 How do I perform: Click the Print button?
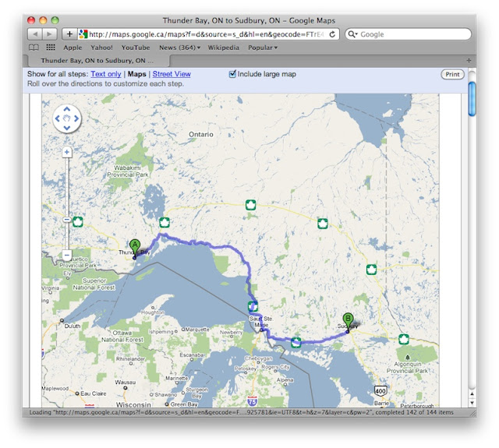[452, 74]
